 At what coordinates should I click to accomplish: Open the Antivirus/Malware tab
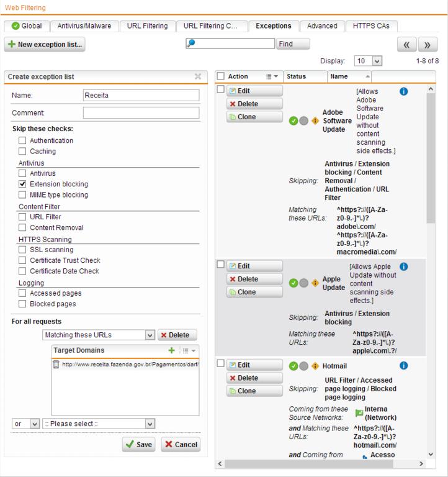pyautogui.click(x=84, y=26)
